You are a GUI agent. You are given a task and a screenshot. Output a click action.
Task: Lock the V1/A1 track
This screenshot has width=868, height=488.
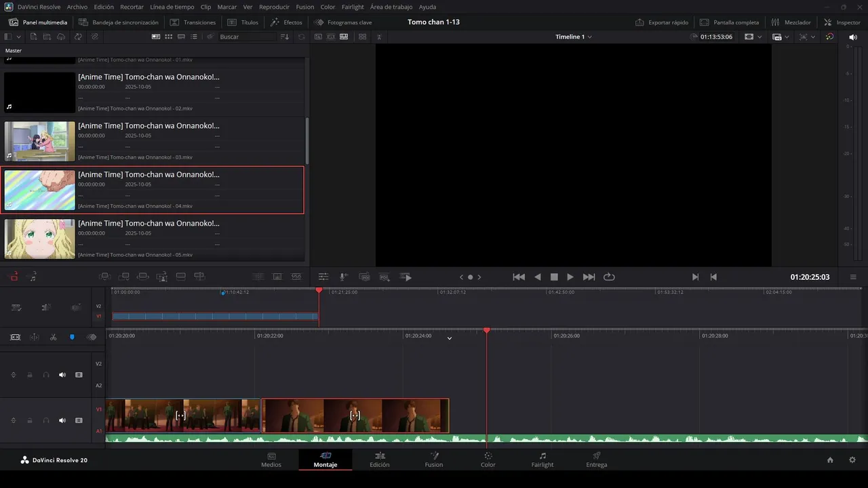[30, 420]
